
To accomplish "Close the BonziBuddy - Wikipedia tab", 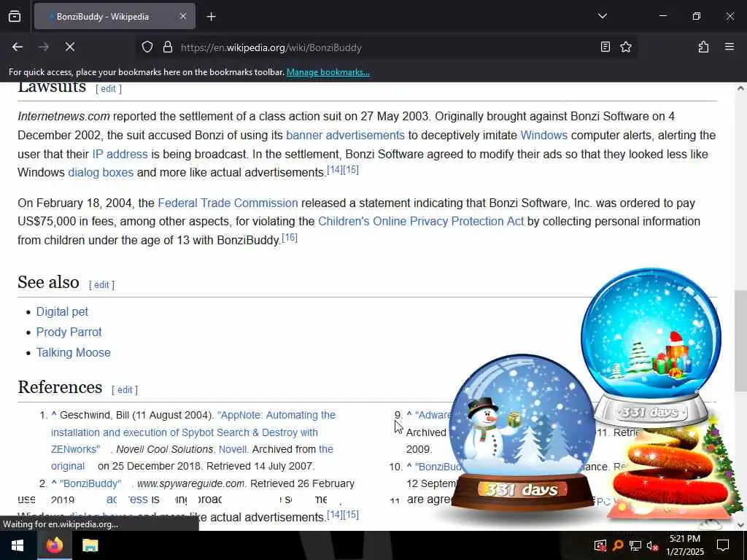I will pos(183,16).
